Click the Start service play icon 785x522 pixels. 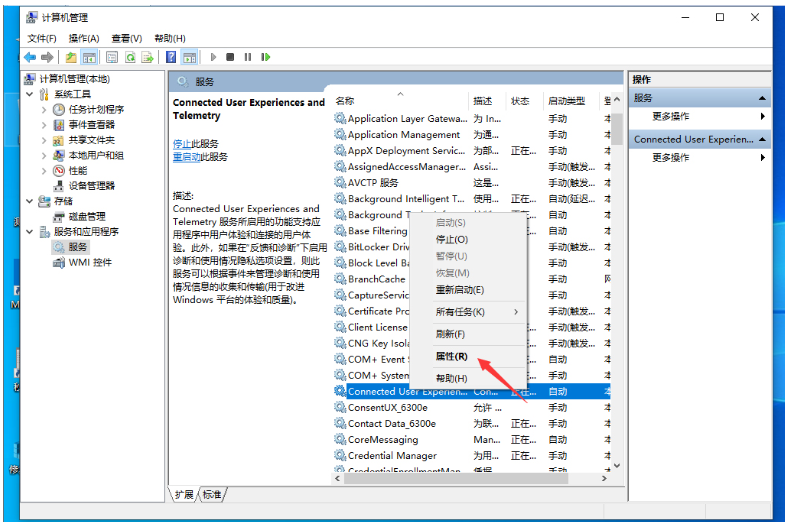pyautogui.click(x=213, y=57)
